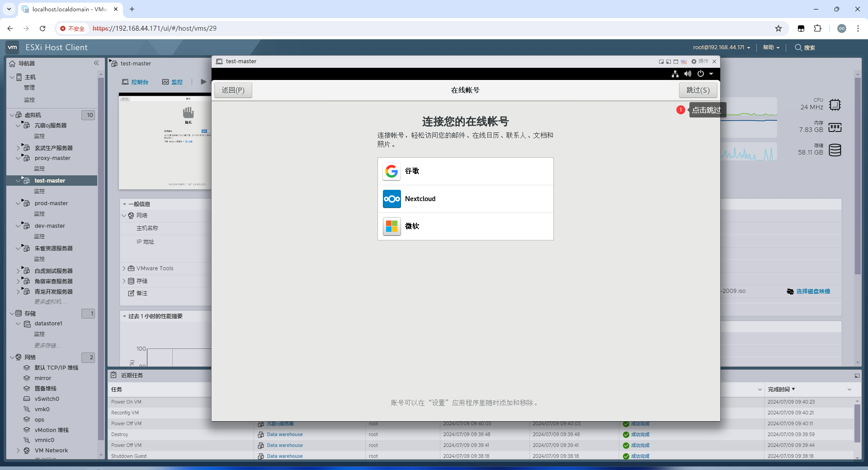Click the 存储 disk stack icon

(x=835, y=150)
